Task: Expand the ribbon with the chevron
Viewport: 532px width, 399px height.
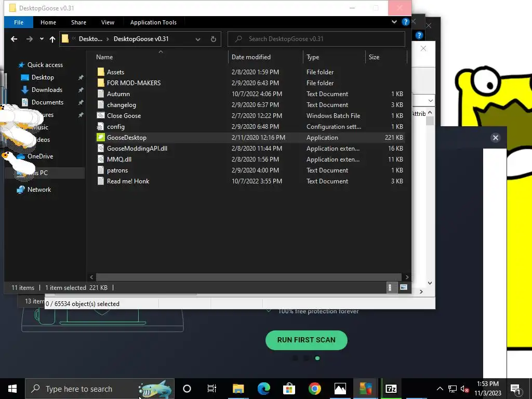Action: (x=394, y=22)
